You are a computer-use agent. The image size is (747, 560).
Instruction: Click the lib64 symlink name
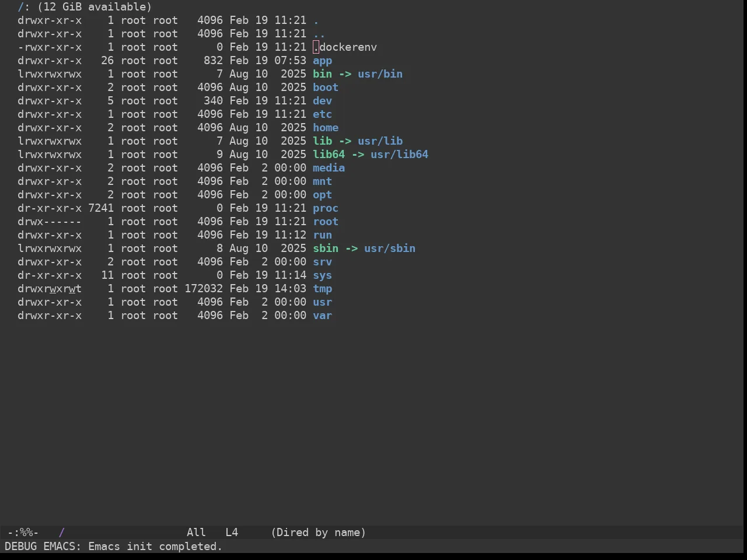pos(329,155)
